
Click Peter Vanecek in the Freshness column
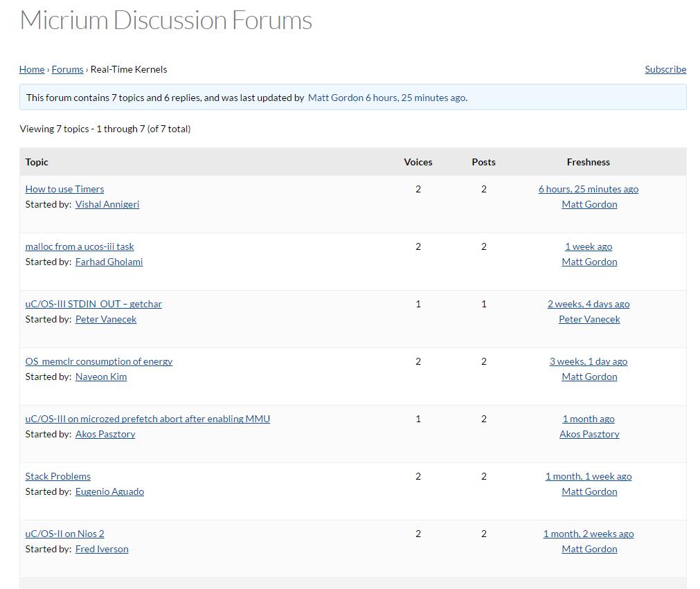click(589, 319)
